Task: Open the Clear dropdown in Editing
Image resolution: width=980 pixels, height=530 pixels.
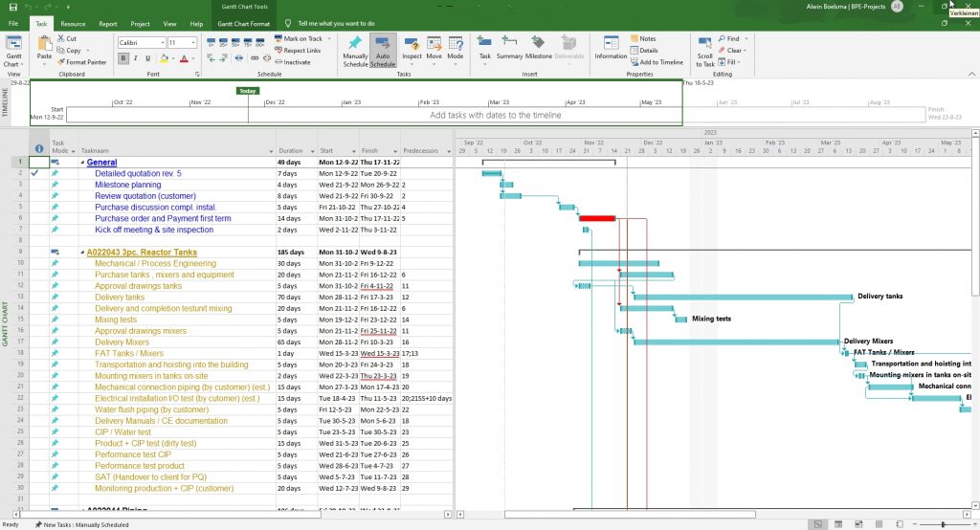Action: coord(745,51)
